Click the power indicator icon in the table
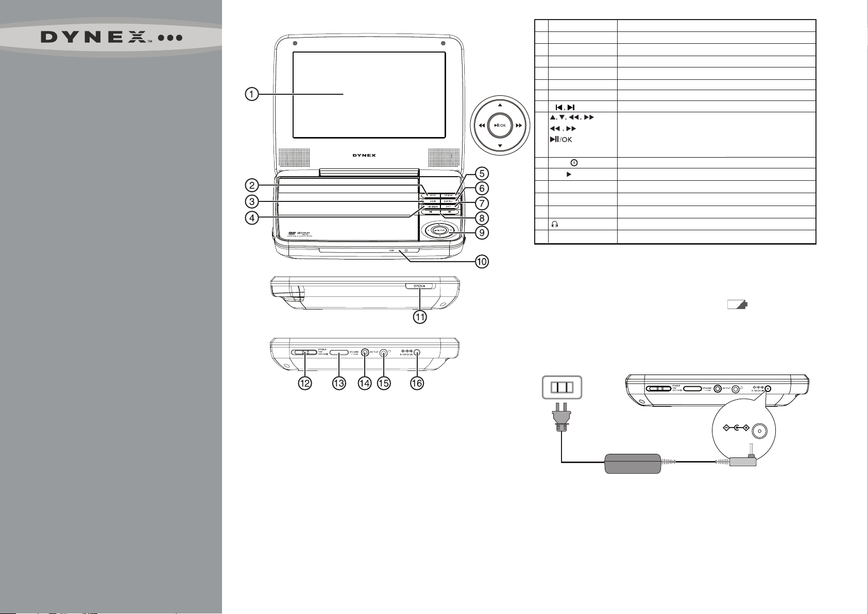 pyautogui.click(x=574, y=163)
